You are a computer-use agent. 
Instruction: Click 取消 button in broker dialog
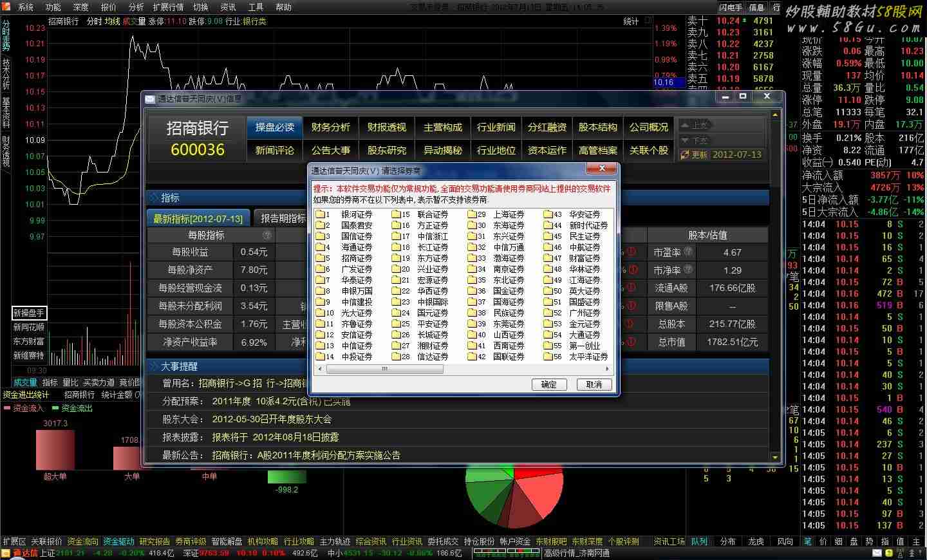coord(594,384)
